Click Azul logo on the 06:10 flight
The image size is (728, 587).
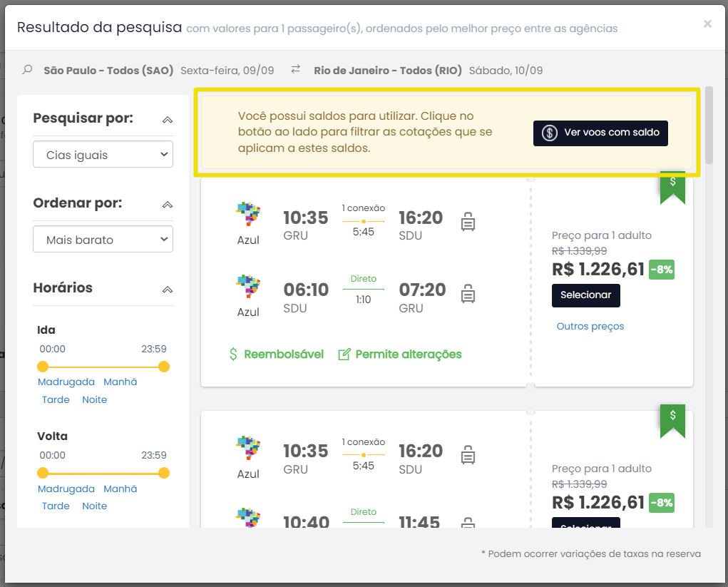248,286
